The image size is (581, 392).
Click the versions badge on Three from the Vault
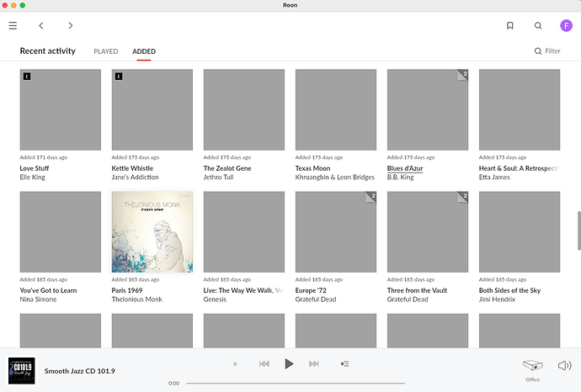click(x=462, y=197)
